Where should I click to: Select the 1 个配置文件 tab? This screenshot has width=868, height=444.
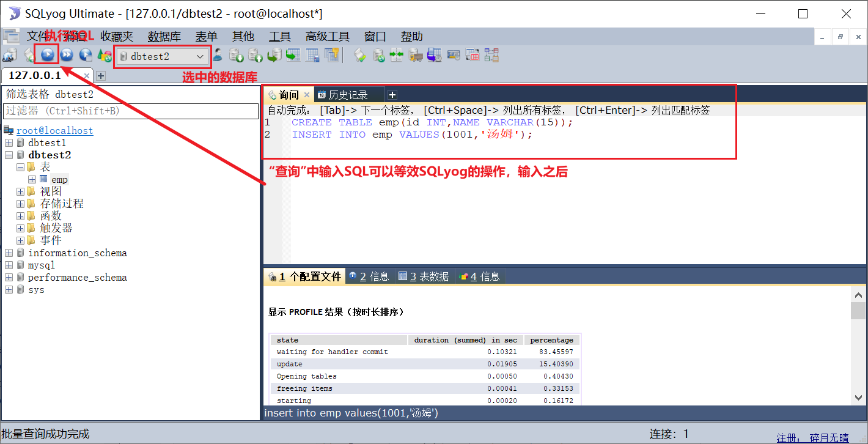pyautogui.click(x=305, y=276)
